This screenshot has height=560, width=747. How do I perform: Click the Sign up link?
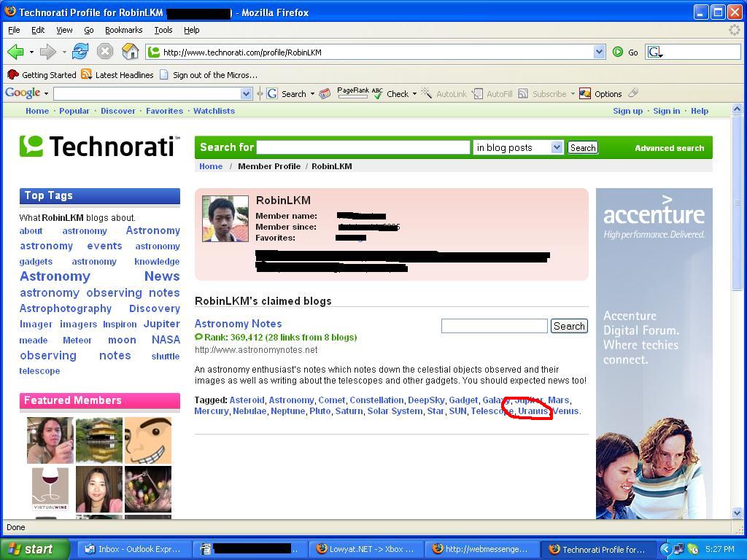[627, 111]
